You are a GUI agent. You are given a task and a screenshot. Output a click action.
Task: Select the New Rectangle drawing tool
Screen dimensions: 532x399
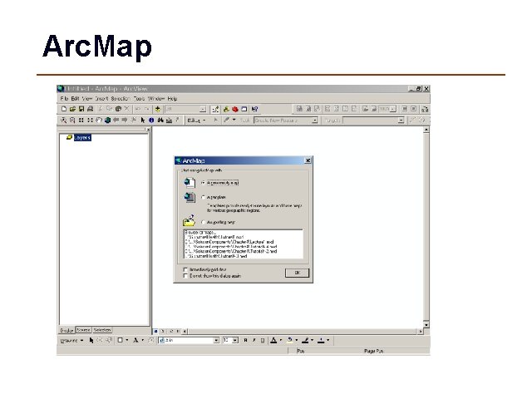pos(120,340)
